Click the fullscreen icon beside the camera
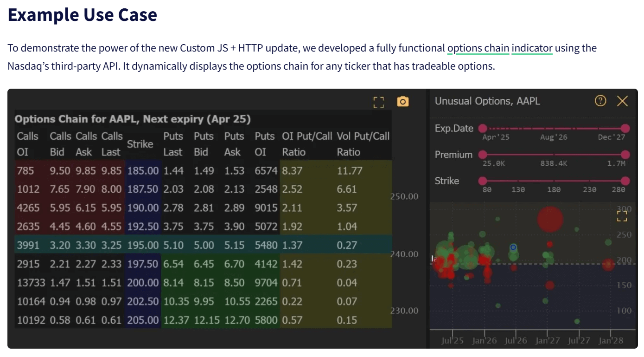 379,102
